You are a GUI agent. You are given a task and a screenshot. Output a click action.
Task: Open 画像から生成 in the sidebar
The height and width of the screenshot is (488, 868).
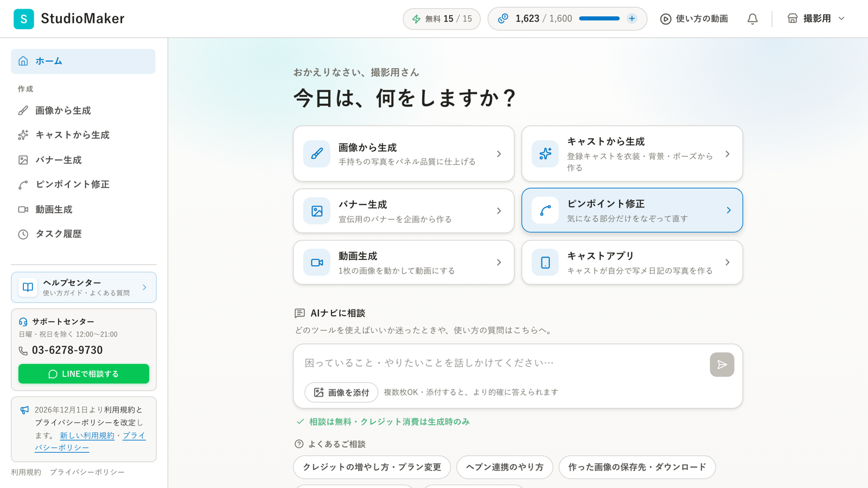(x=83, y=111)
